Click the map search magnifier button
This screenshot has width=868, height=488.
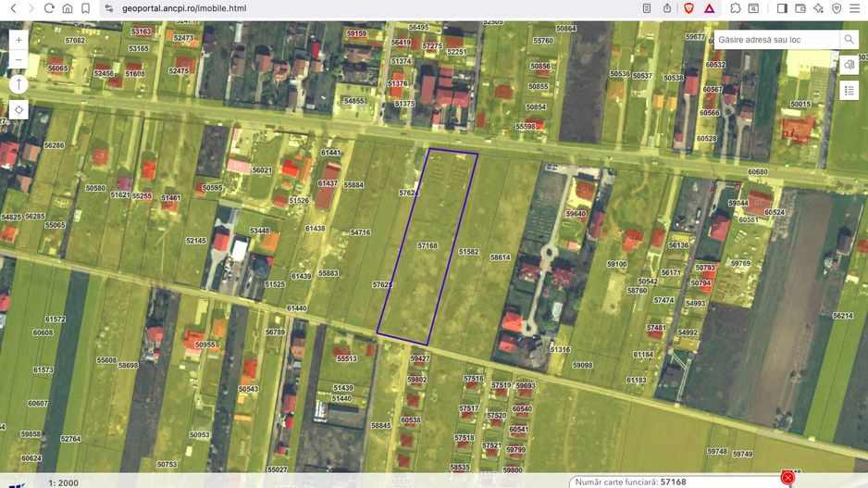[x=849, y=40]
